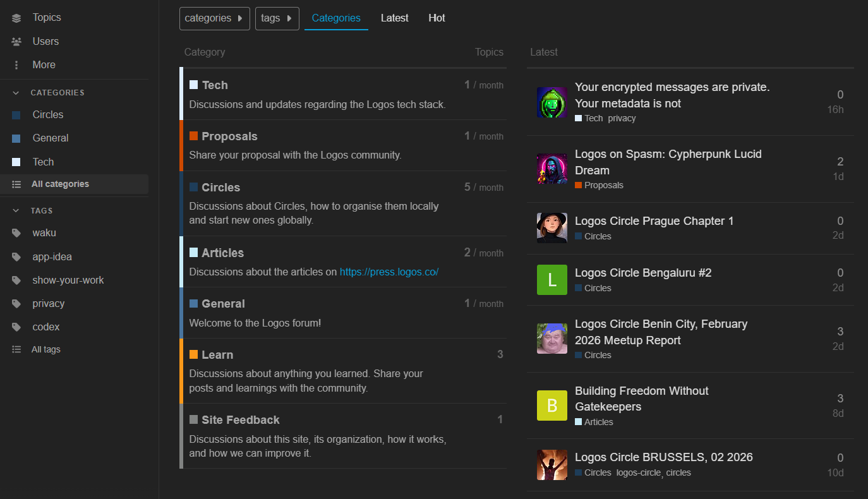Collapse the CATEGORIES sidebar section
This screenshot has height=499, width=868.
click(16, 93)
